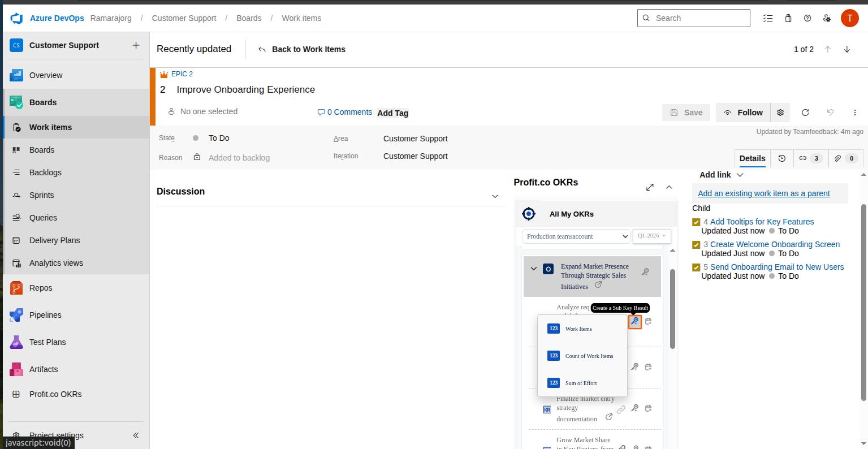868x449 pixels.
Task: Open the help question mark icon
Action: 807,18
